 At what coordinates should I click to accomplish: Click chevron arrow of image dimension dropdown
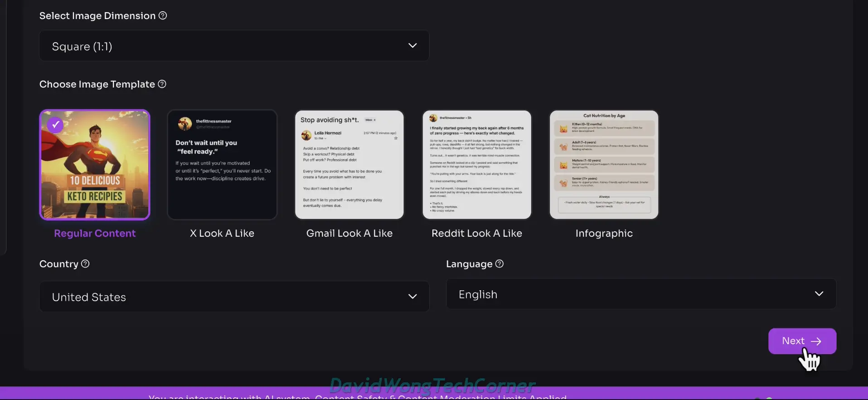point(412,46)
